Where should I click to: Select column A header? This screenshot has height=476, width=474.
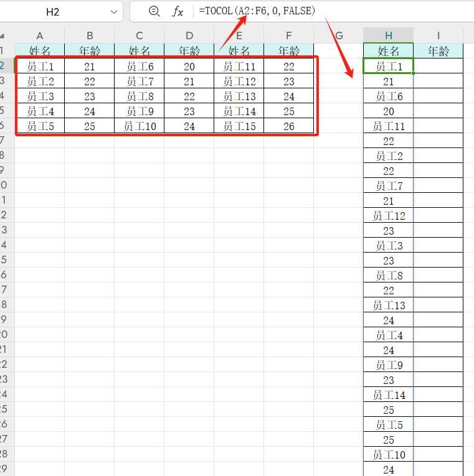(x=39, y=35)
